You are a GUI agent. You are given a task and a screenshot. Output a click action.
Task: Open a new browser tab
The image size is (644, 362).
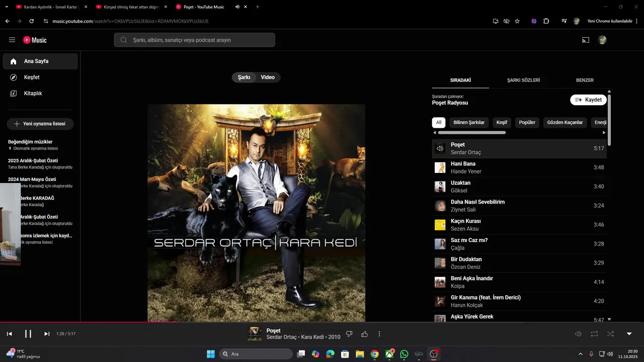pos(258,7)
